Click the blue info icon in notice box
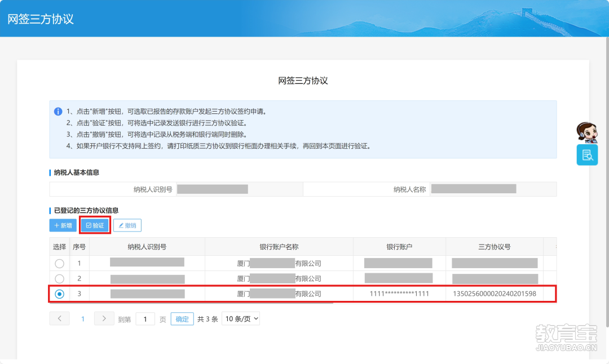The image size is (609, 364). 58,112
